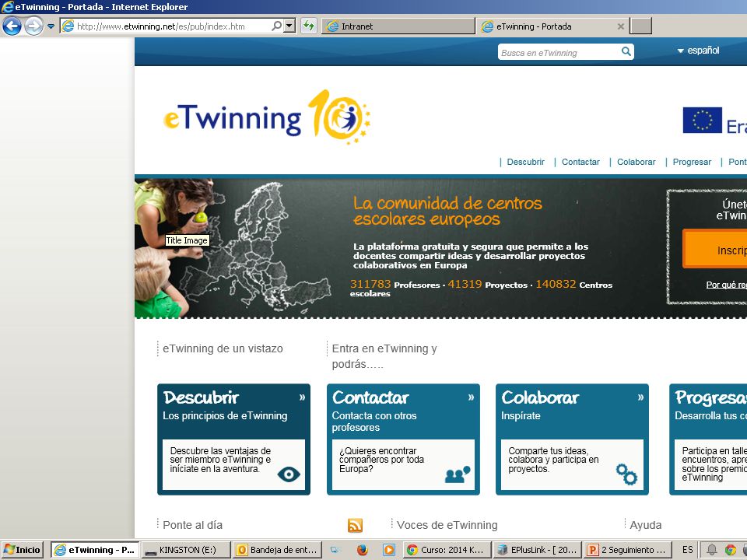Click the orange Inscripción button
The image size is (747, 560).
[715, 249]
